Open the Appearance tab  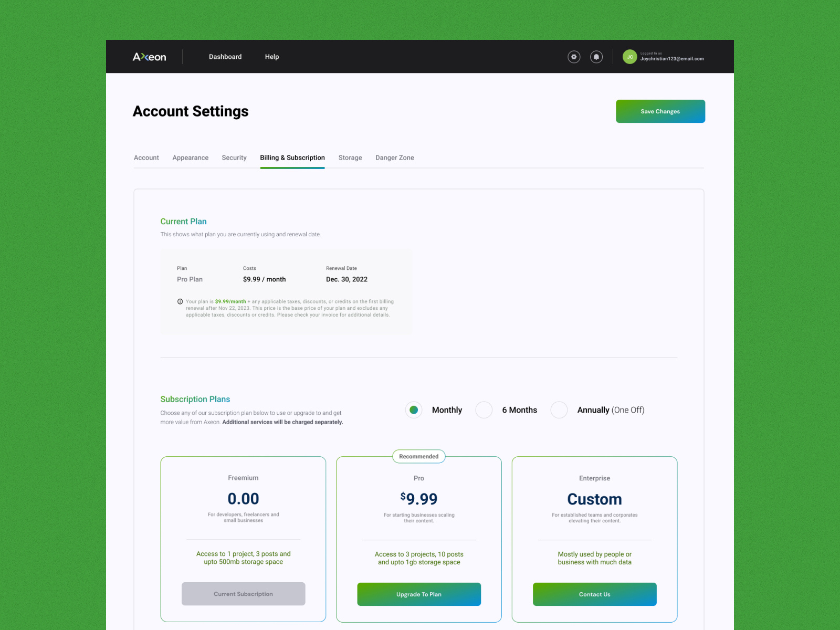(x=190, y=157)
